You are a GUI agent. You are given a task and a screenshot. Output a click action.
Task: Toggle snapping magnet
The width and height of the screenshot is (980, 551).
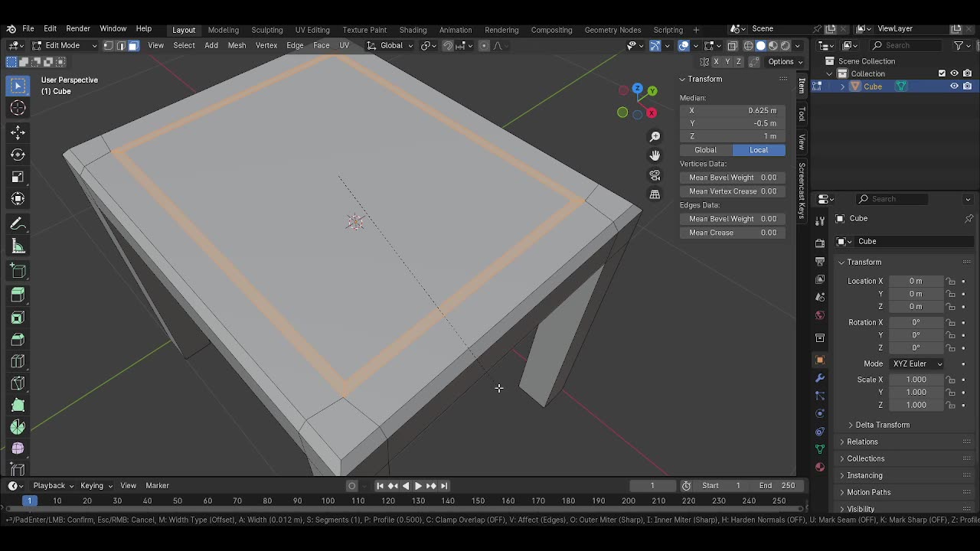[448, 46]
